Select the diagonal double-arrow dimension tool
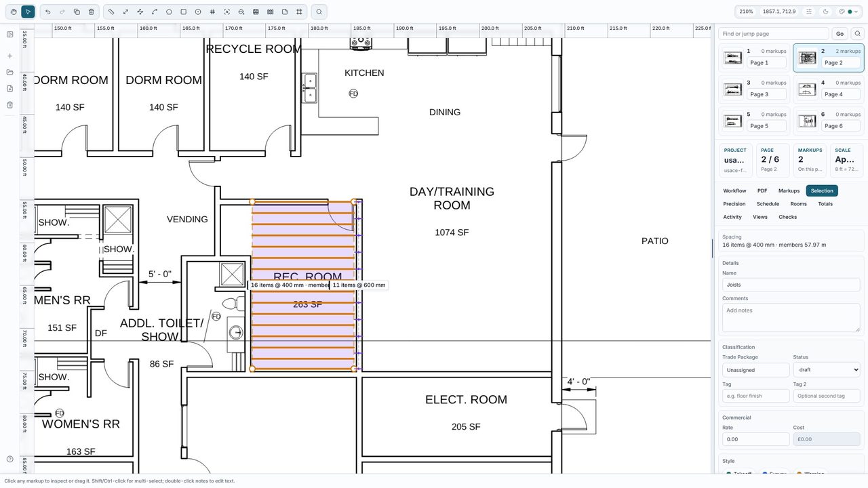Viewport: 868px width, 488px height. 125,12
